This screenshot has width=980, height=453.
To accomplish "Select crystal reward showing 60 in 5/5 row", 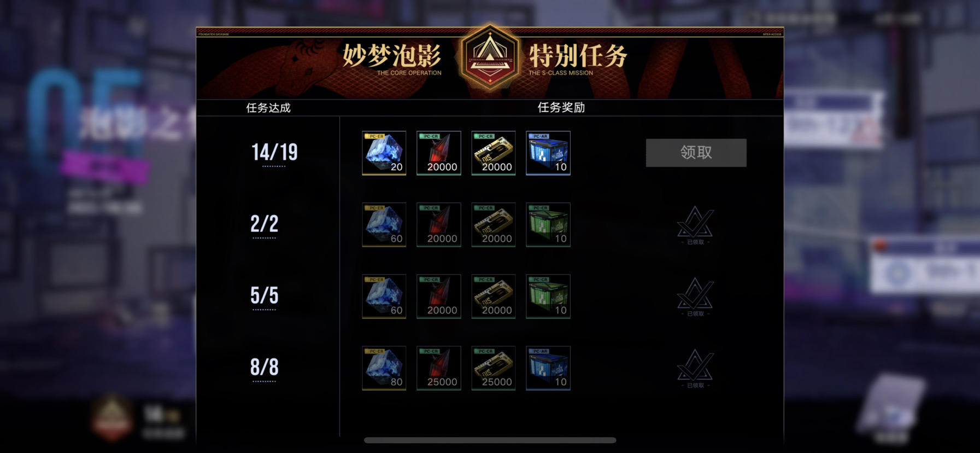I will 384,297.
